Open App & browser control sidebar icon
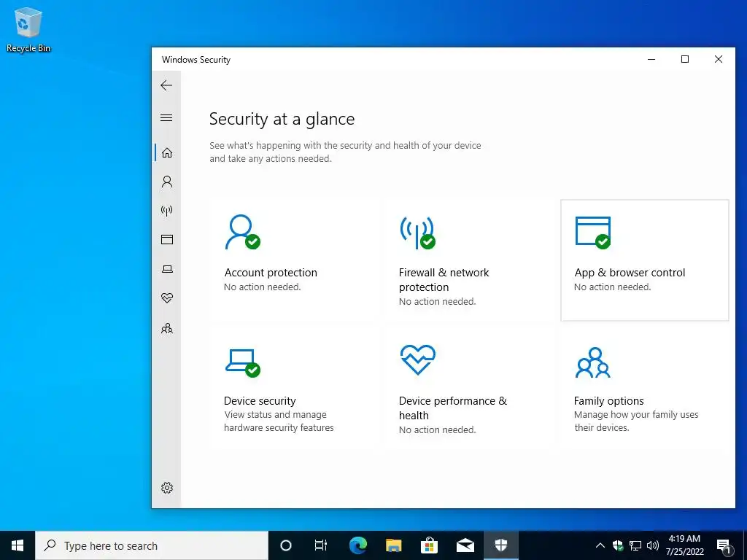The image size is (747, 560). (167, 239)
